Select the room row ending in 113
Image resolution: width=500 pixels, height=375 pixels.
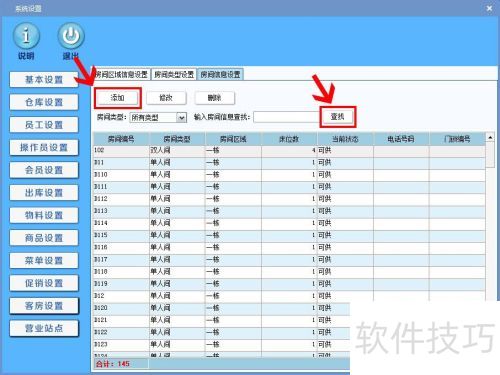point(289,211)
